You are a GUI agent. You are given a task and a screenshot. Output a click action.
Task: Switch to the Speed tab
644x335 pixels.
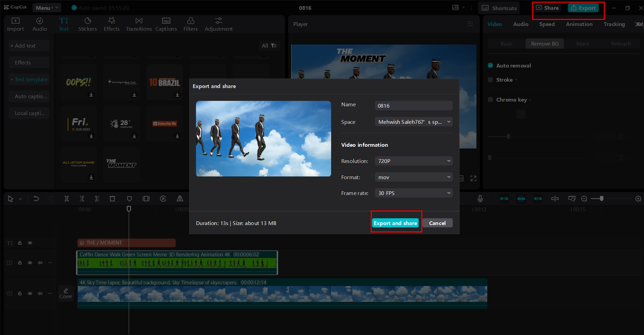[547, 24]
